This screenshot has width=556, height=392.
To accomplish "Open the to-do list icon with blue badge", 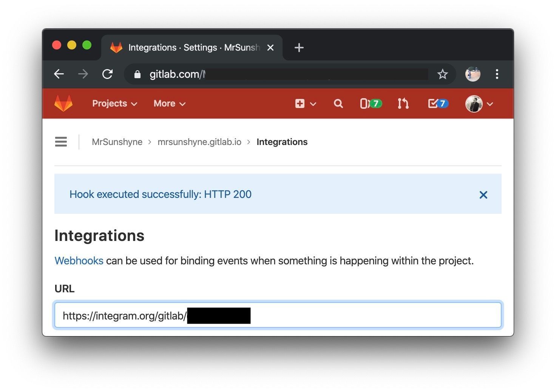I will click(438, 103).
